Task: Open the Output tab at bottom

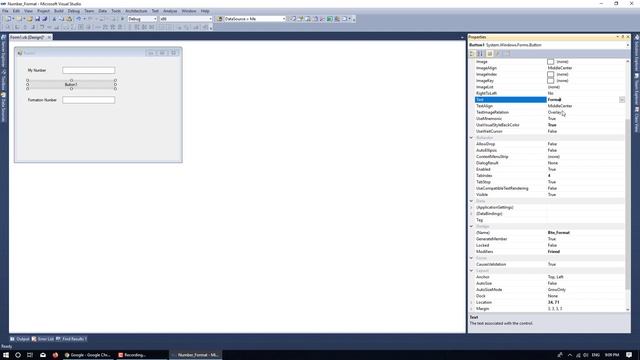Action: click(x=20, y=339)
